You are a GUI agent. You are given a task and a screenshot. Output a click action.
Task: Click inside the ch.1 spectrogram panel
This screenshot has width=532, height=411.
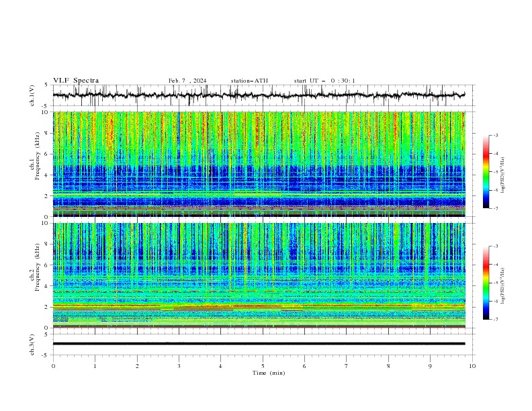259,164
